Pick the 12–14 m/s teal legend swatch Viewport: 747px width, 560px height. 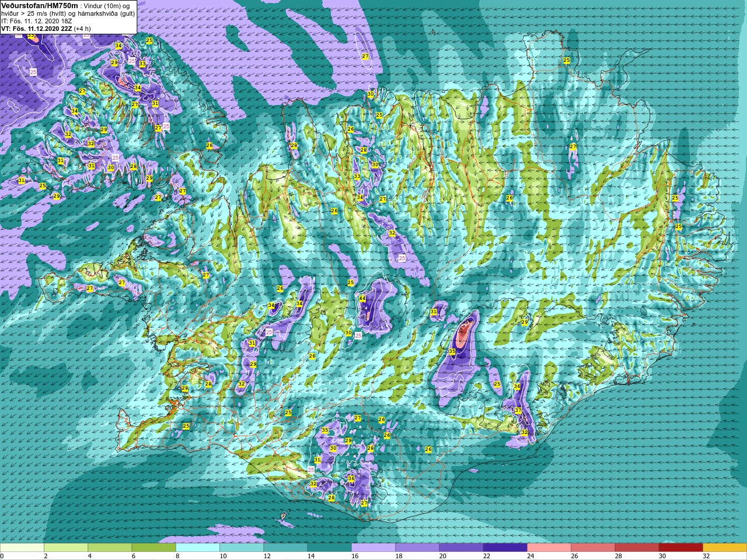[x=285, y=548]
